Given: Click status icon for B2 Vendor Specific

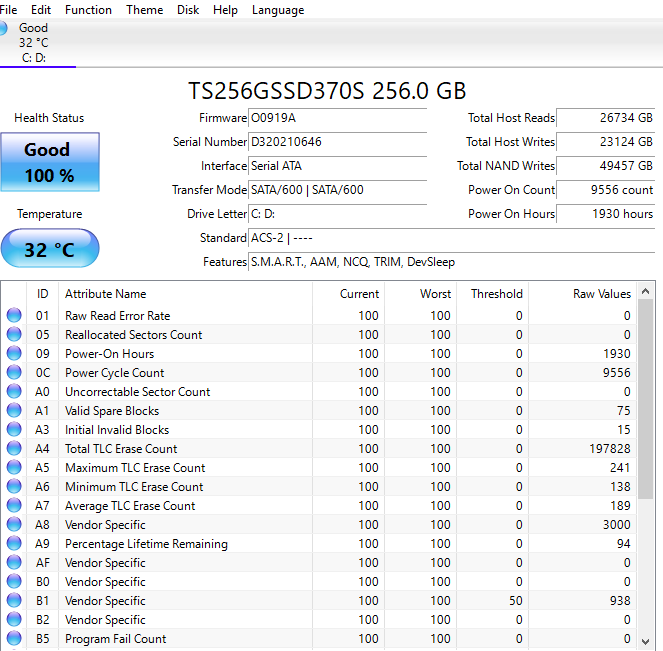Looking at the screenshot, I should [14, 620].
